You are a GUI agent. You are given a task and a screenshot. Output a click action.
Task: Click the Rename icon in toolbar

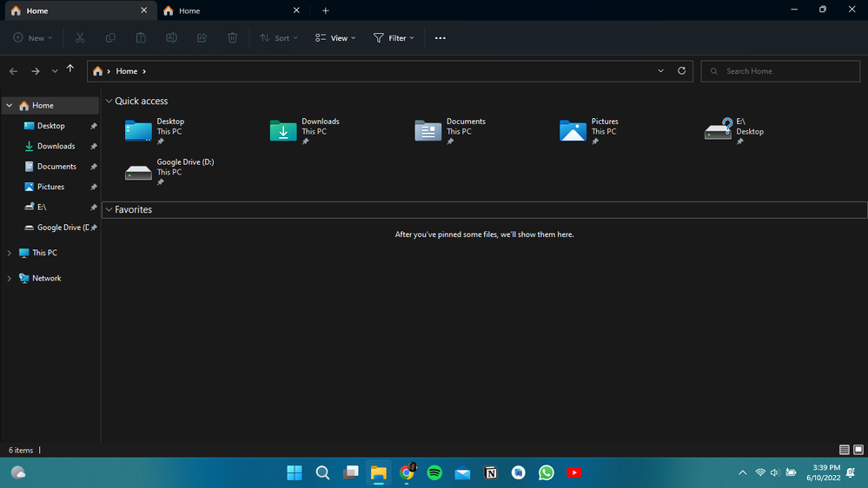[171, 37]
